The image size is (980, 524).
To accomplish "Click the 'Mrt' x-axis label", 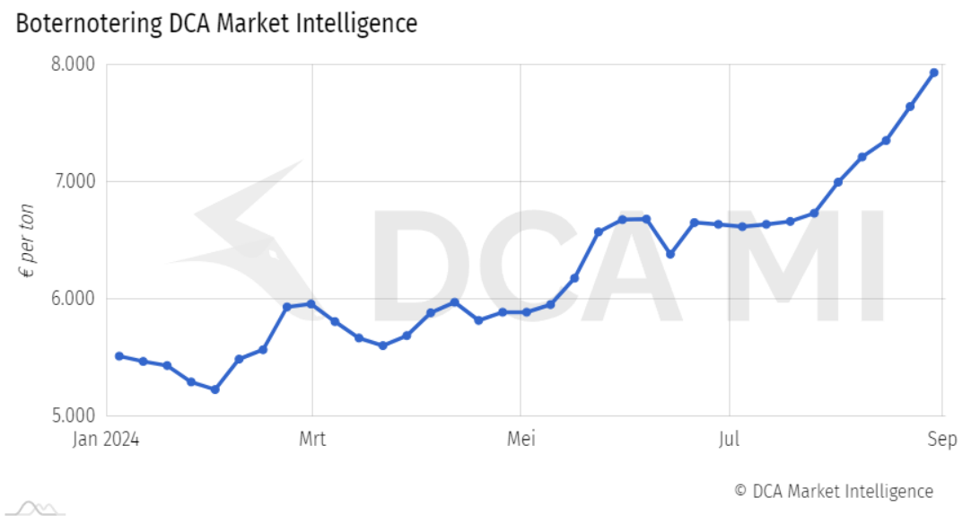I will click(x=311, y=440).
